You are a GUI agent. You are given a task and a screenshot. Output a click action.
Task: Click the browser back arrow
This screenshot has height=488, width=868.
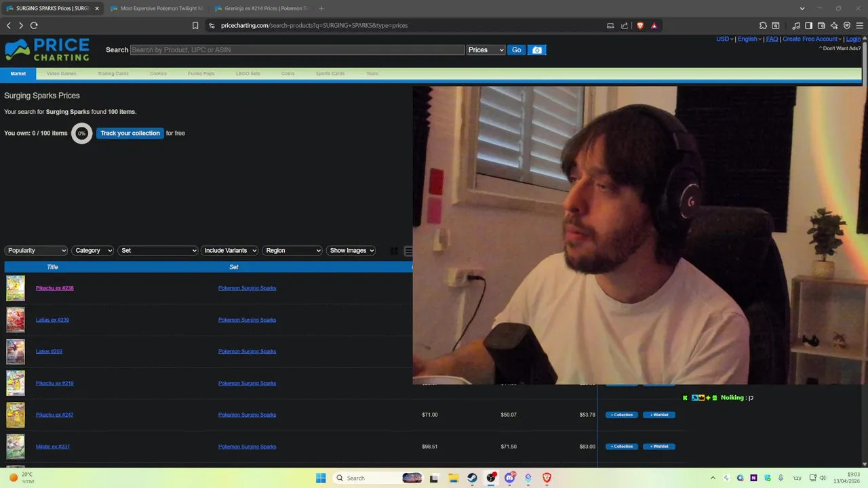[x=9, y=26]
